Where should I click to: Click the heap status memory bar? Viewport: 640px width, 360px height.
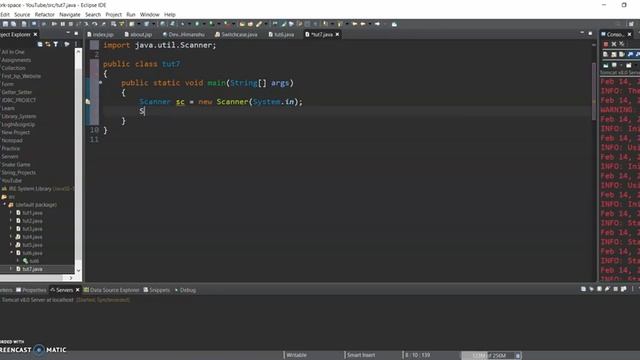tap(491, 356)
